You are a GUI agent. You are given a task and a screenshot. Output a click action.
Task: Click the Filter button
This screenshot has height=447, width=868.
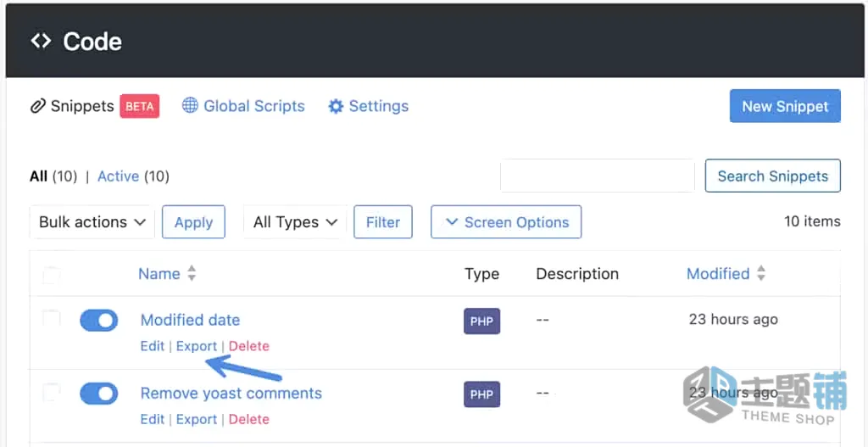(383, 222)
